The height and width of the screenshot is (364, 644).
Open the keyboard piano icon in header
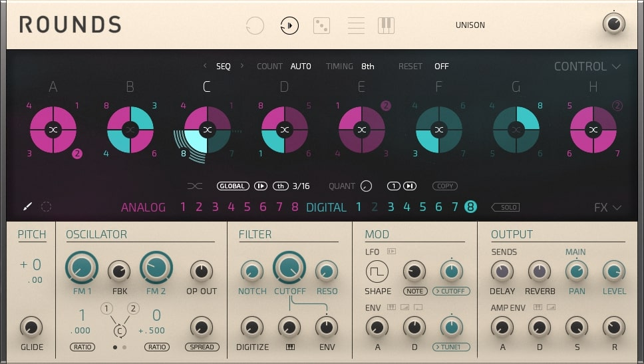pyautogui.click(x=386, y=25)
